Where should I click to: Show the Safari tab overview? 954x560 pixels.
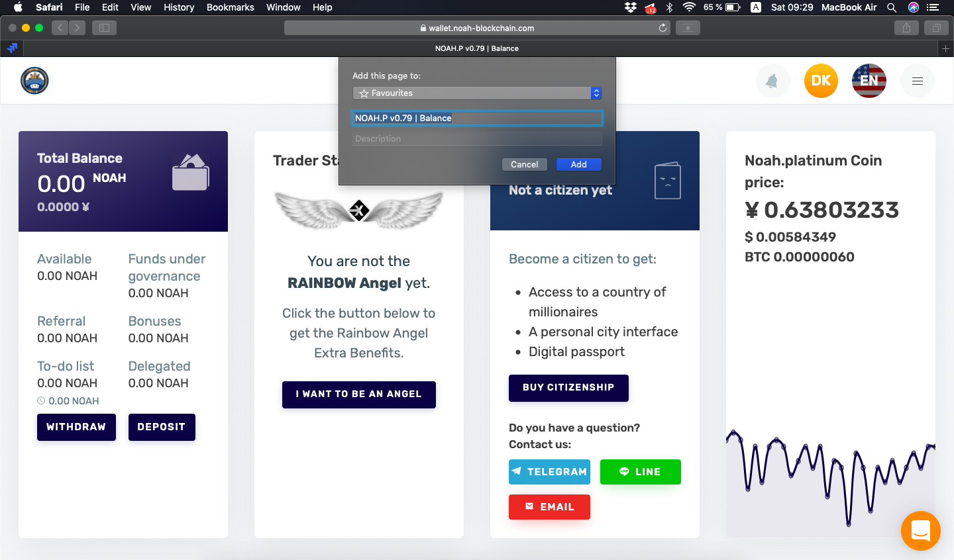point(936,28)
